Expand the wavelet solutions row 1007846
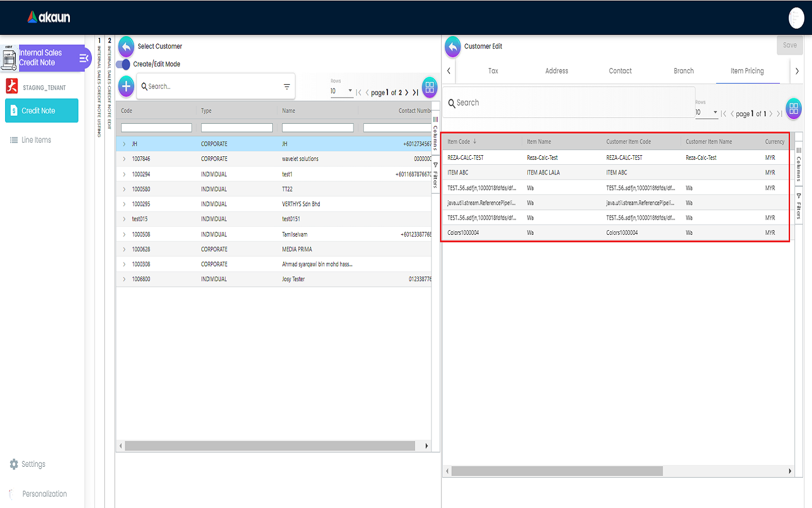 pyautogui.click(x=124, y=159)
